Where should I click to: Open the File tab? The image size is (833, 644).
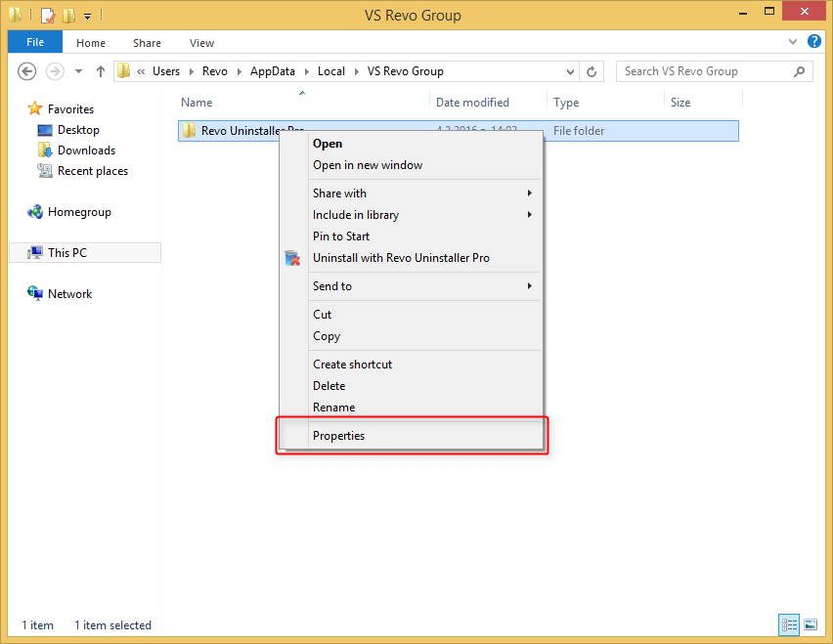pyautogui.click(x=35, y=42)
